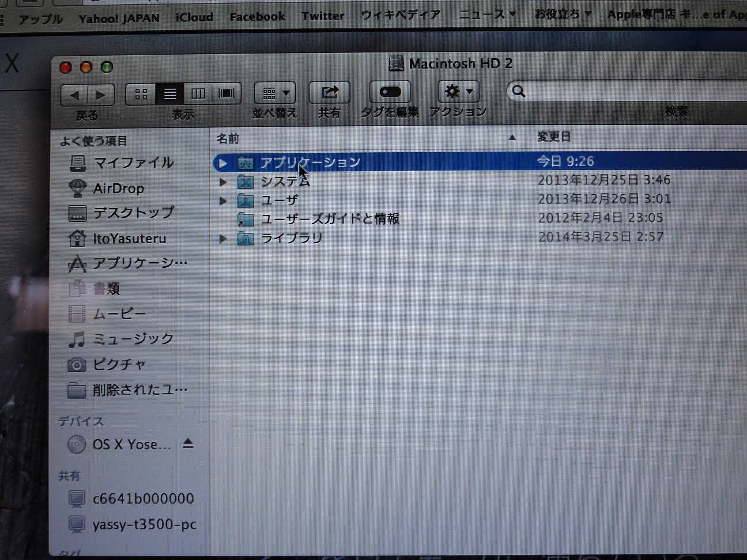Expand the アプリケーション folder disclosure triangle
This screenshot has height=560, width=747.
[x=222, y=163]
